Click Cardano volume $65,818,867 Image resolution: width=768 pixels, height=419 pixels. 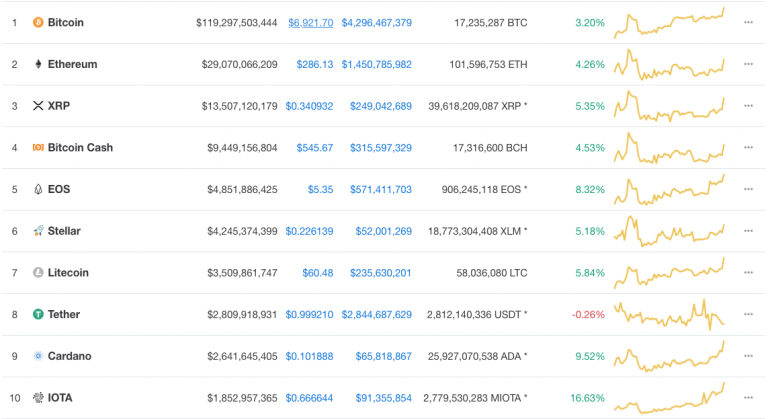click(x=384, y=356)
